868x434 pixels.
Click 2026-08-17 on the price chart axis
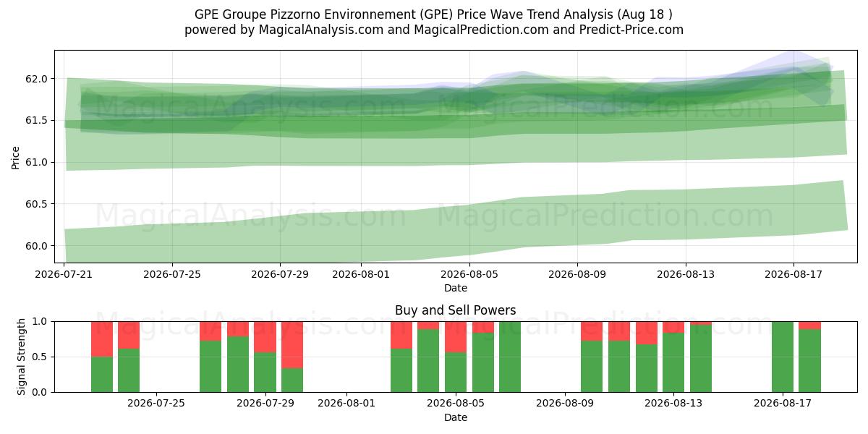click(793, 274)
